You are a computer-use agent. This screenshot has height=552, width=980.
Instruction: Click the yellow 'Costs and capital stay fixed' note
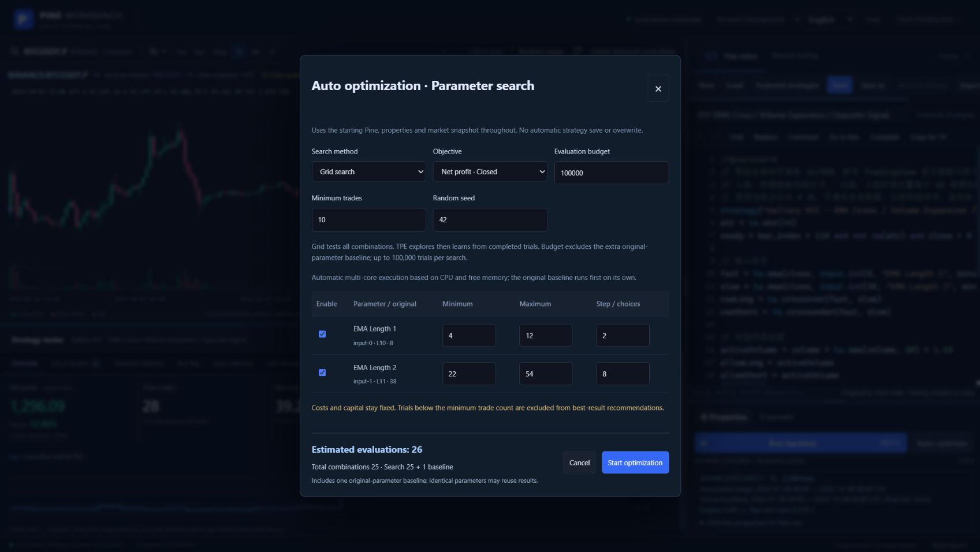pos(487,408)
